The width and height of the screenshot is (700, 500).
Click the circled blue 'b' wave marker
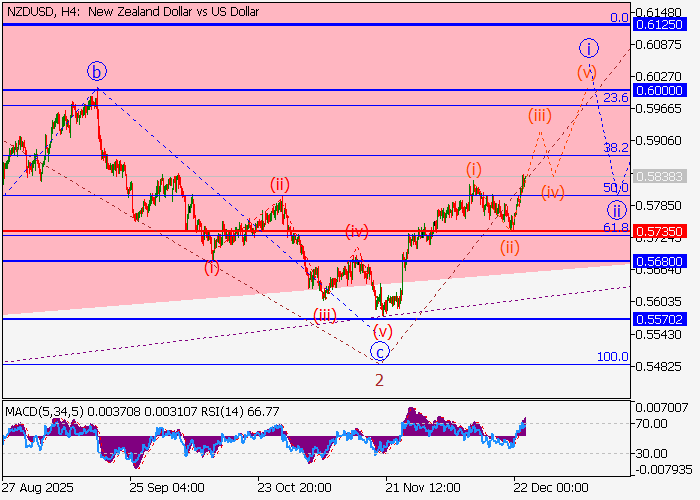(x=96, y=71)
